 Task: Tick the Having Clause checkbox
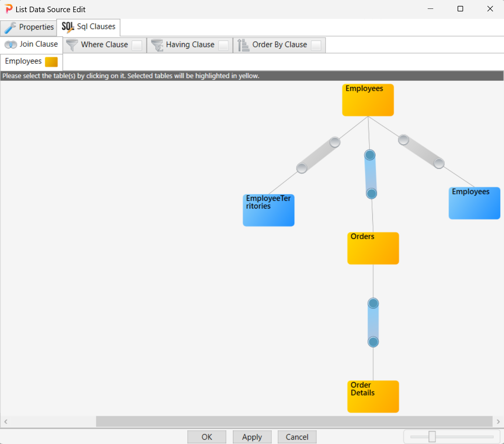click(x=223, y=45)
